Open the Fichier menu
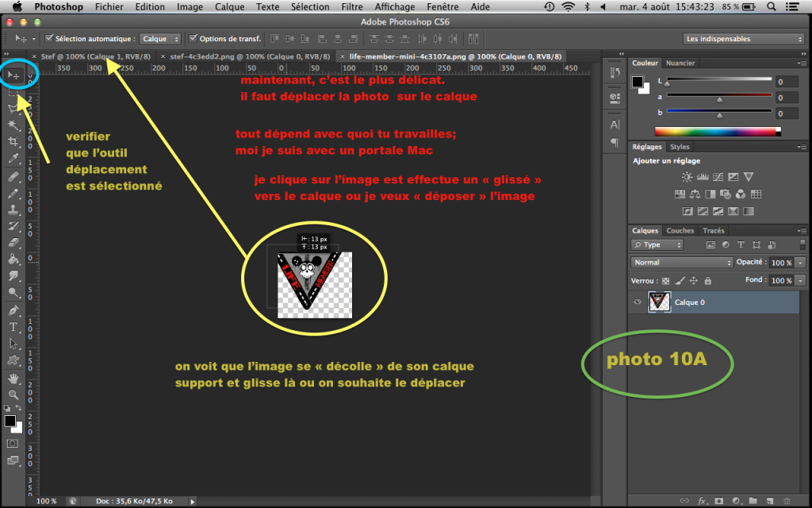Viewport: 812px width, 508px height. (109, 6)
